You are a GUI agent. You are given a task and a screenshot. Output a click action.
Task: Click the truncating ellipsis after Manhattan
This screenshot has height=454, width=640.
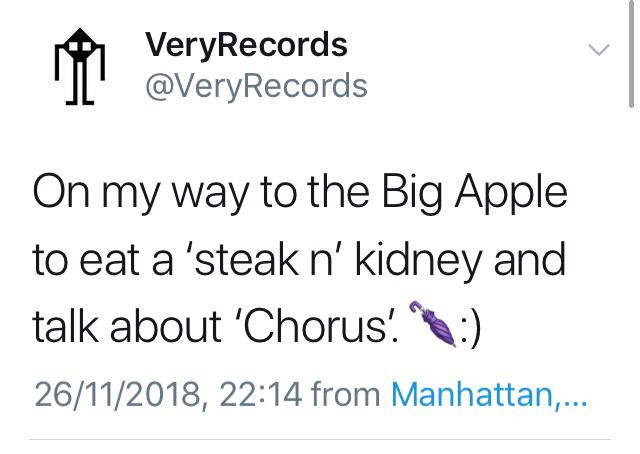point(576,398)
